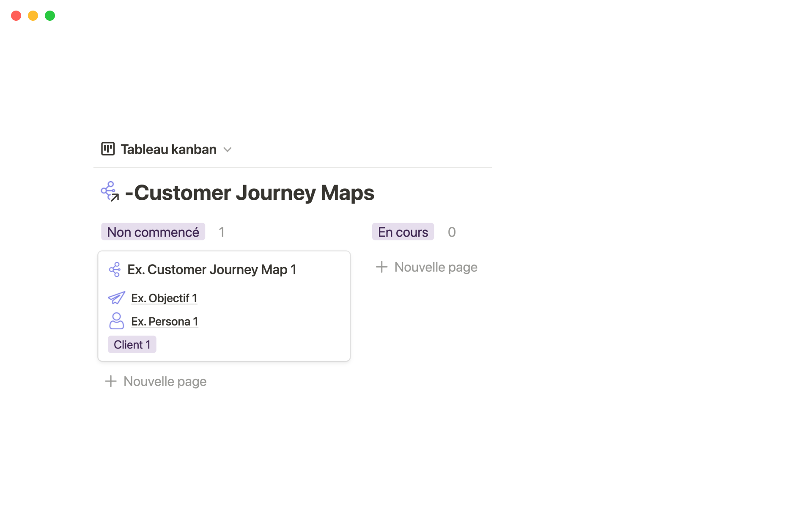Click the En cours status tag
Image resolution: width=812 pixels, height=508 pixels.
403,232
